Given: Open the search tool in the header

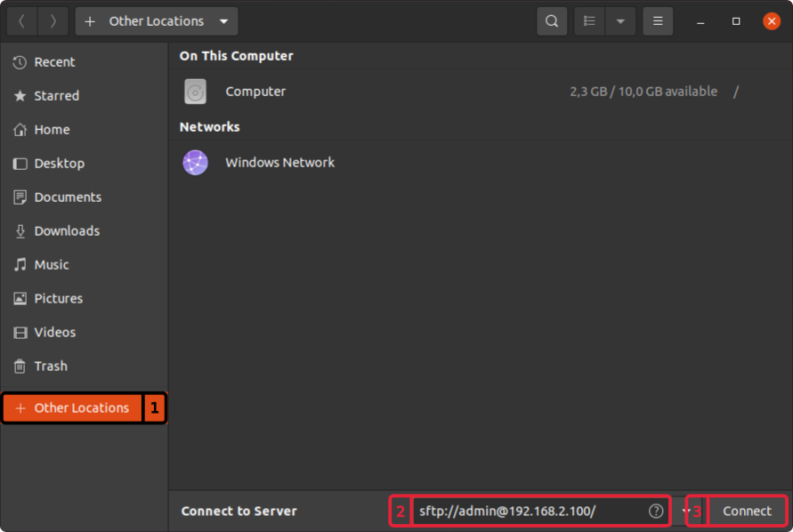Looking at the screenshot, I should [552, 21].
